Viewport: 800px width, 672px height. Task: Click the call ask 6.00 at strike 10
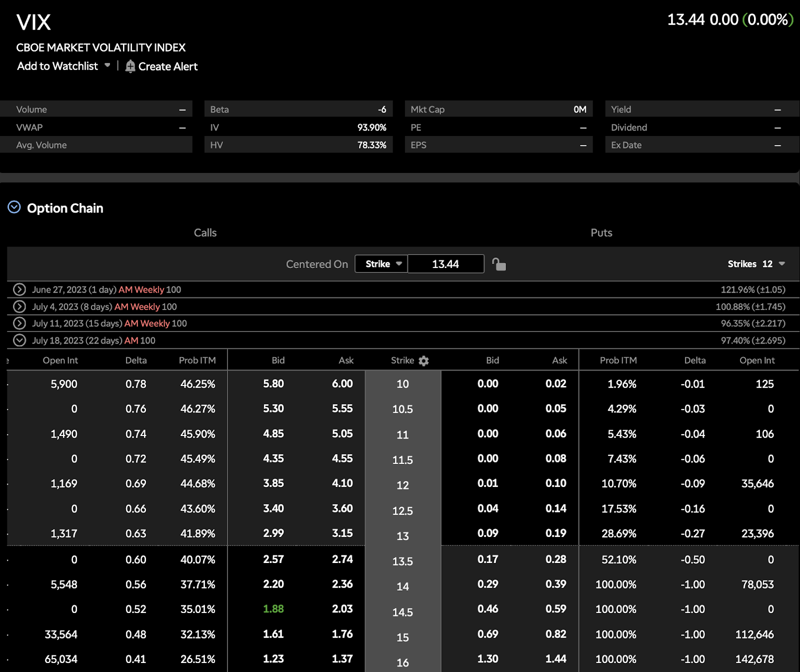(x=342, y=383)
